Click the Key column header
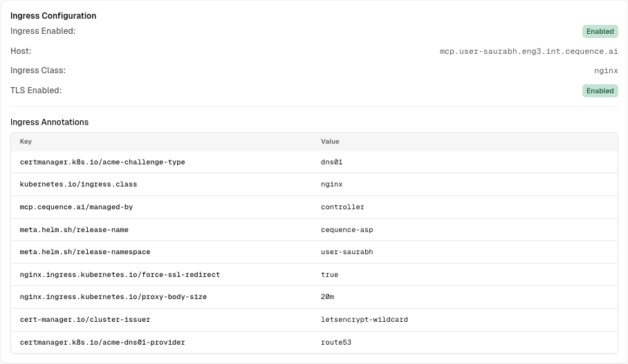The image size is (628, 364). pyautogui.click(x=26, y=142)
